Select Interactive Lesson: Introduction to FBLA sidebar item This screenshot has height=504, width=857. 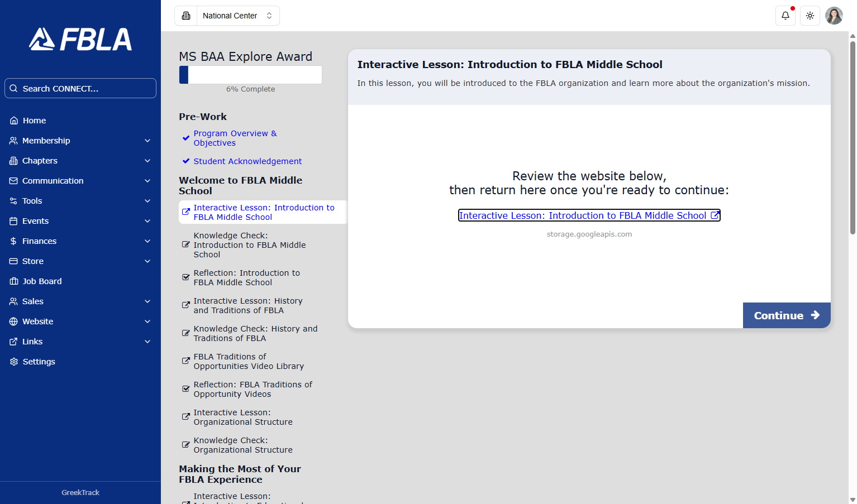(x=263, y=212)
